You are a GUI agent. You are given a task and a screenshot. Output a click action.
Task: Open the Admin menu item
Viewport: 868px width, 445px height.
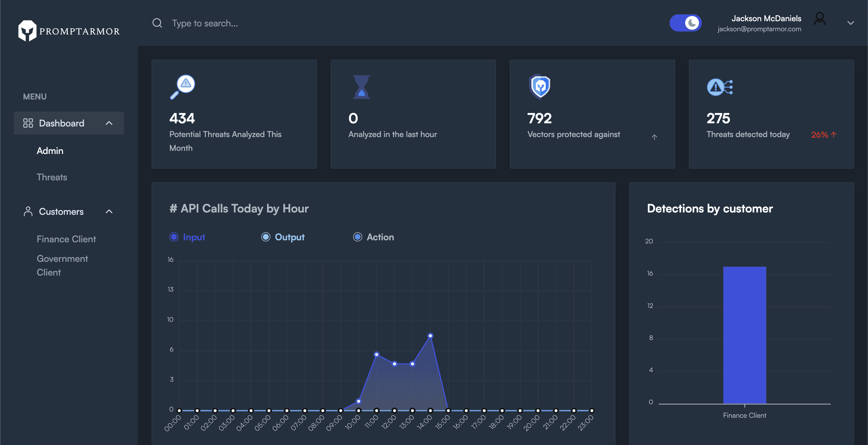tap(50, 151)
